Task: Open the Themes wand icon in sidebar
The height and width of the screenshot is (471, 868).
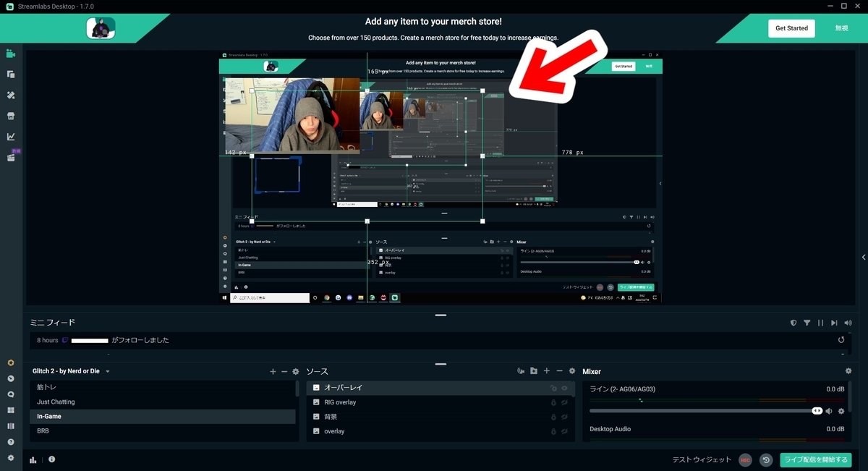Action: pos(11,95)
